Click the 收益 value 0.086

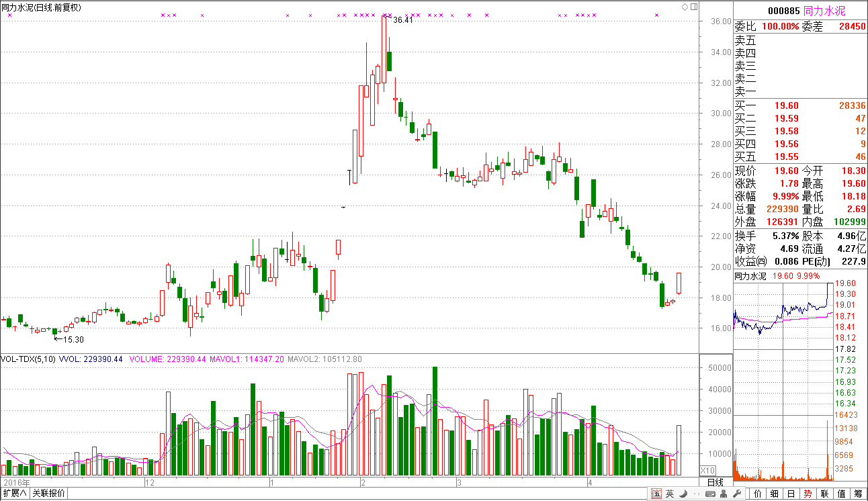[x=787, y=261]
